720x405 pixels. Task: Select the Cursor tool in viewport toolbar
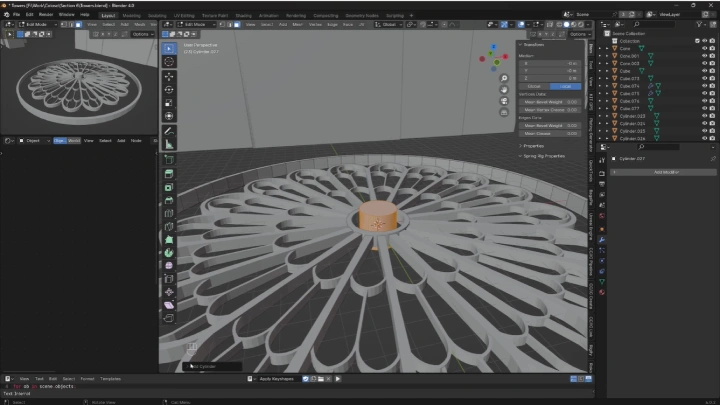point(169,62)
